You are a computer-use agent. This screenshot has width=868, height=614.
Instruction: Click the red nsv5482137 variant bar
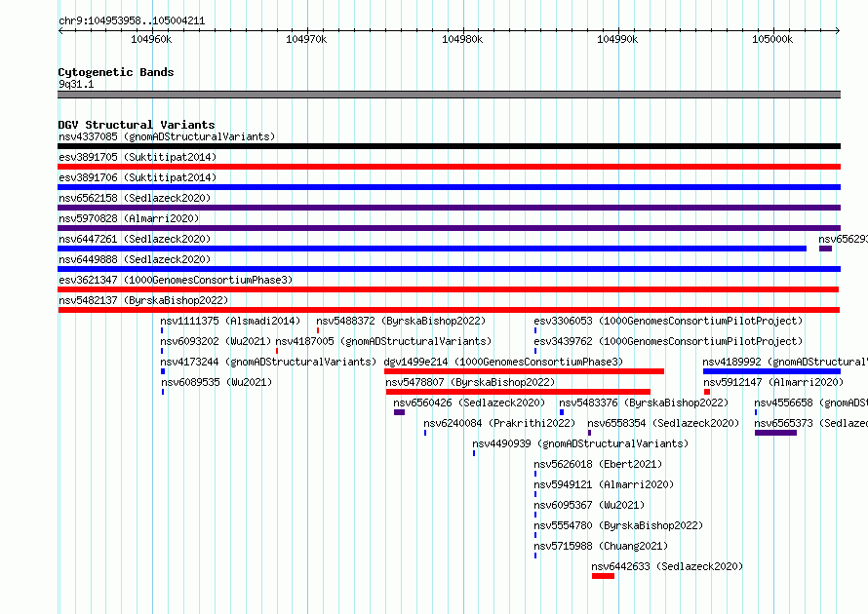tap(449, 310)
